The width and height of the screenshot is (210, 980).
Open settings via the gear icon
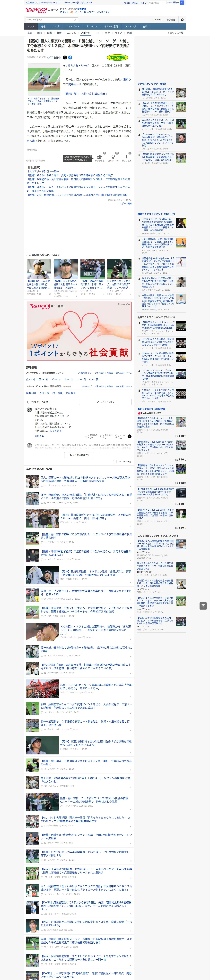182,20
